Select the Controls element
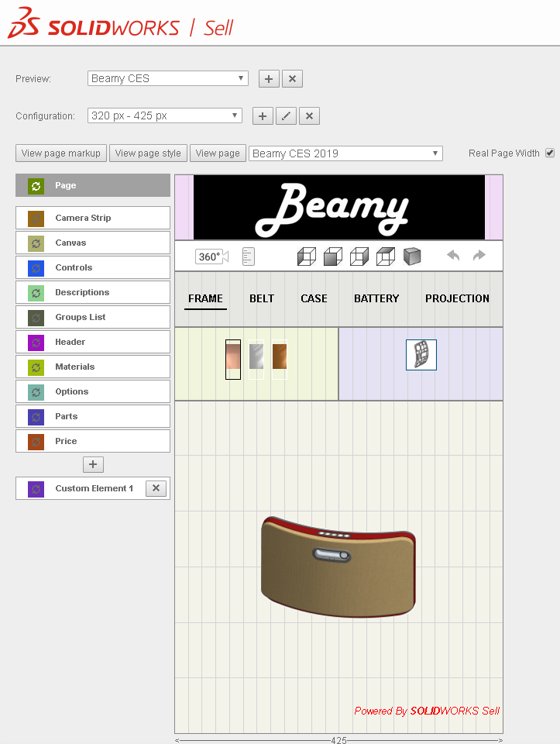 (x=93, y=267)
